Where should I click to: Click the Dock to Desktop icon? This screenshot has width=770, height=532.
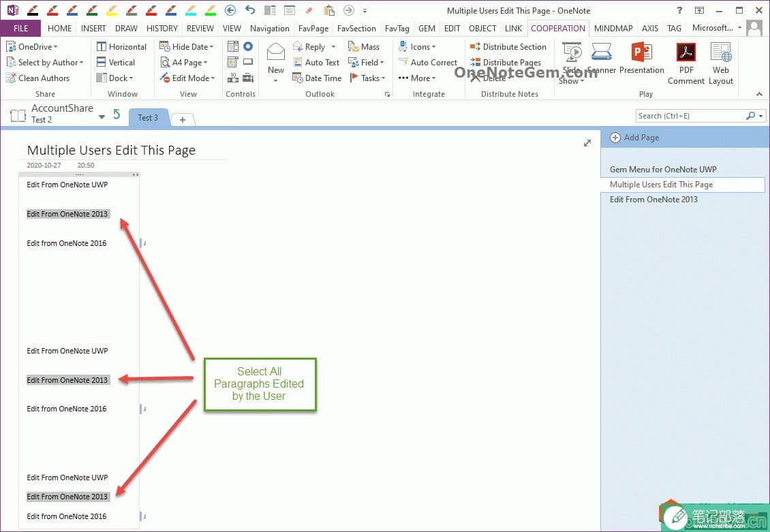[x=270, y=10]
